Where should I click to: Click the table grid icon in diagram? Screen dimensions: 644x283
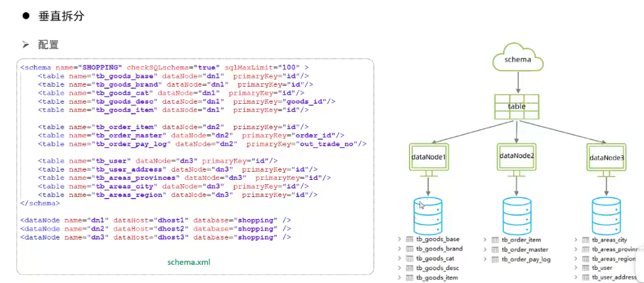click(517, 106)
